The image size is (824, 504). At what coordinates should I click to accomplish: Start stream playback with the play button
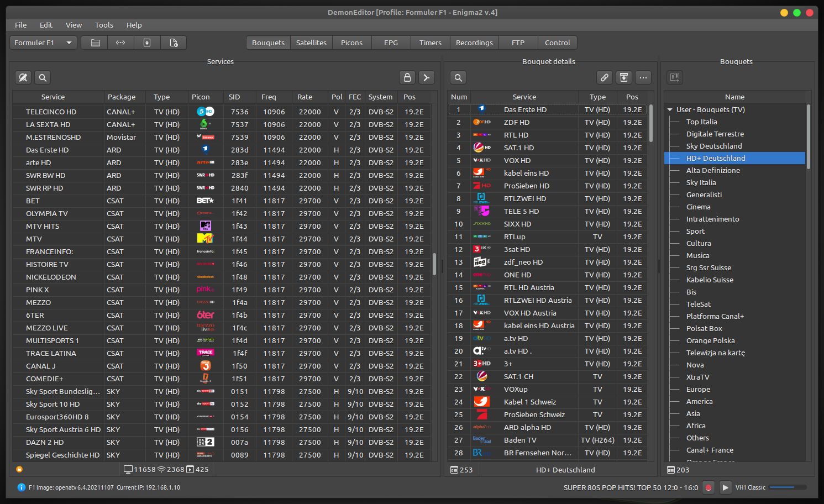pos(725,487)
